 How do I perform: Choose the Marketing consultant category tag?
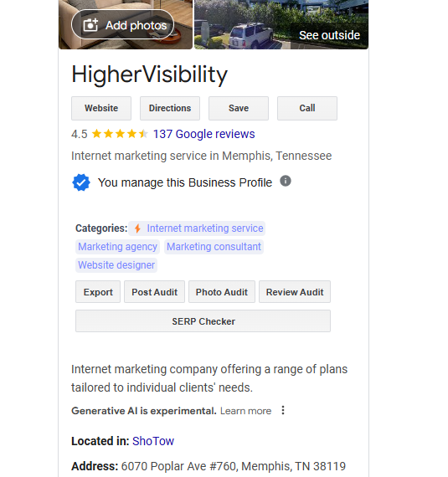click(x=214, y=247)
